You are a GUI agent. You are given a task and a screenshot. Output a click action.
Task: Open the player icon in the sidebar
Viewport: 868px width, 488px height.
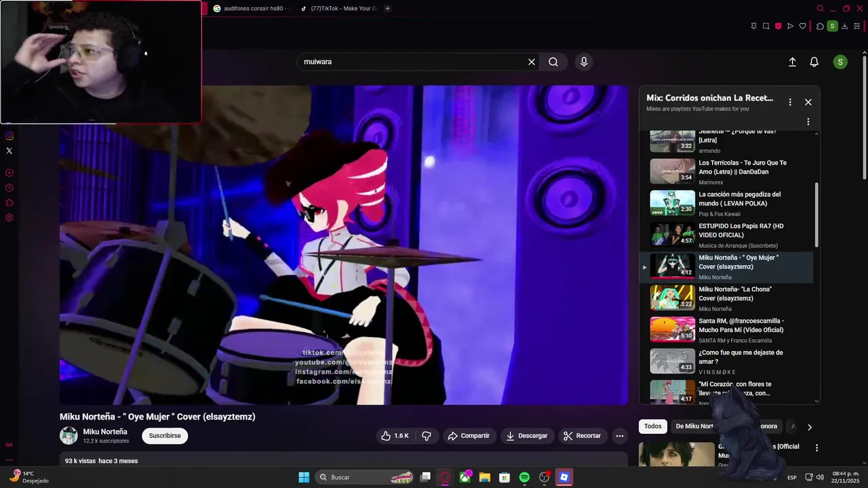(9, 173)
